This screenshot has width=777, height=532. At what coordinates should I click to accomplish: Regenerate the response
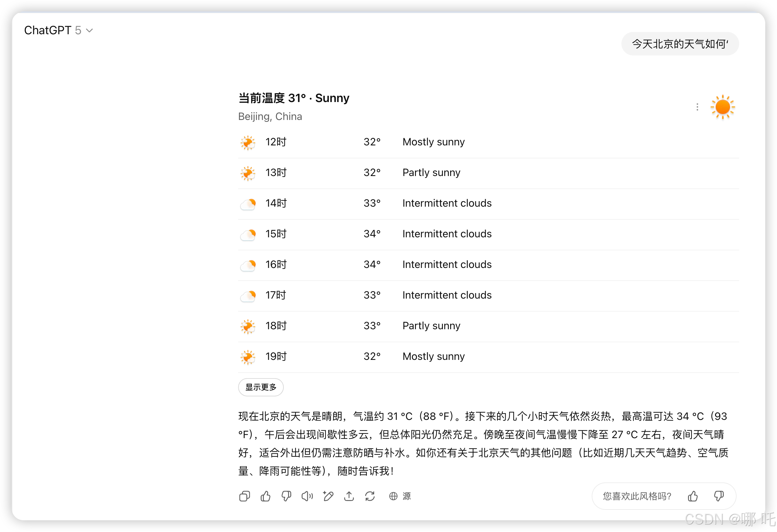click(370, 496)
